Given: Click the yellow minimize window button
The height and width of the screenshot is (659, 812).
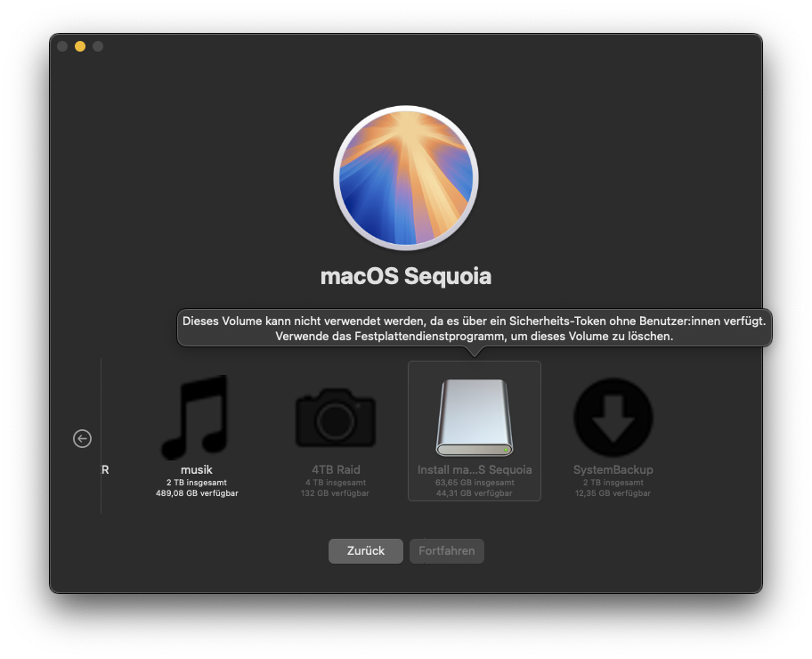Looking at the screenshot, I should point(80,46).
